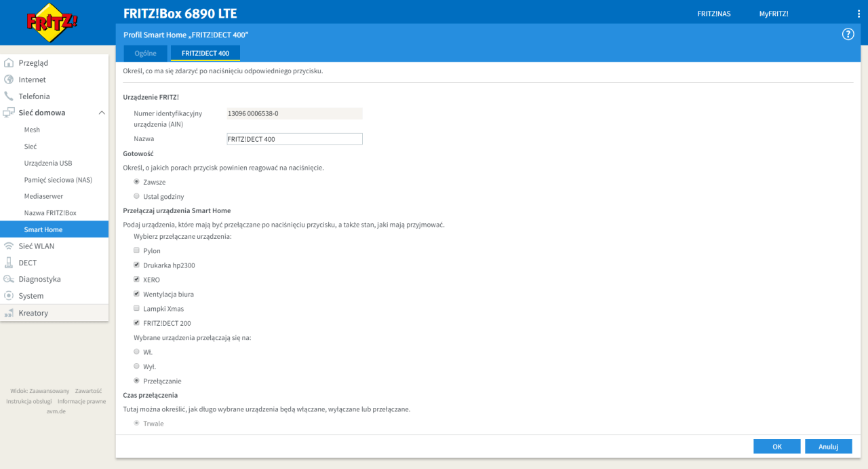This screenshot has height=469, width=868.
Task: Click the FRITZ! logo
Action: [52, 22]
